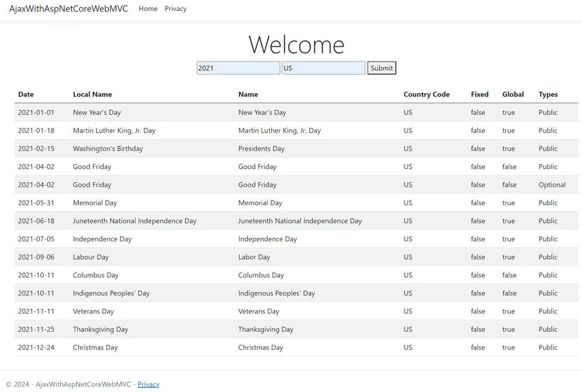
Task: Click the Date column header
Action: pos(26,94)
